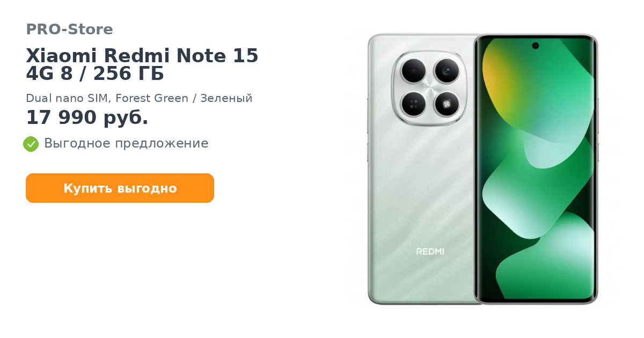Click the orange Купить выгодно button
The image size is (644, 338).
[120, 188]
